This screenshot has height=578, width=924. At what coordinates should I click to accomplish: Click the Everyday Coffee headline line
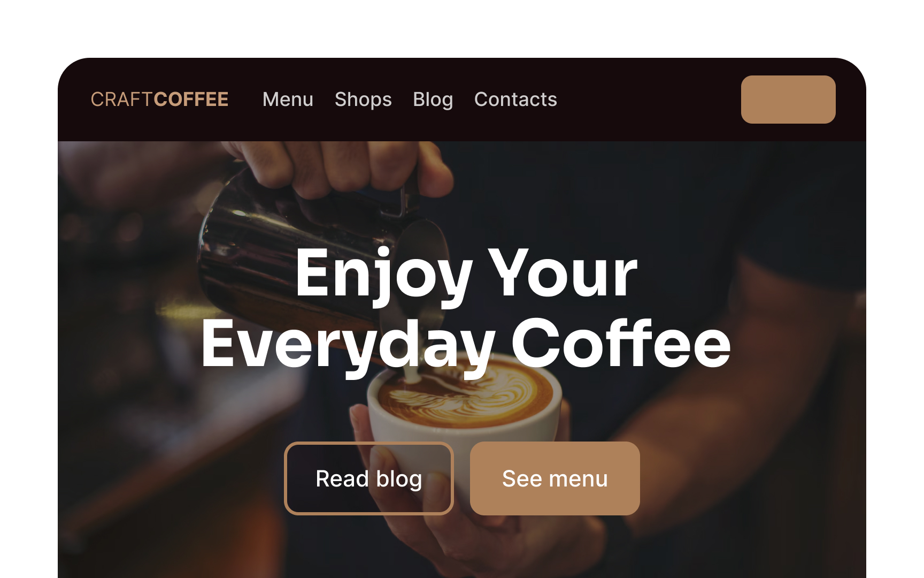pyautogui.click(x=466, y=344)
